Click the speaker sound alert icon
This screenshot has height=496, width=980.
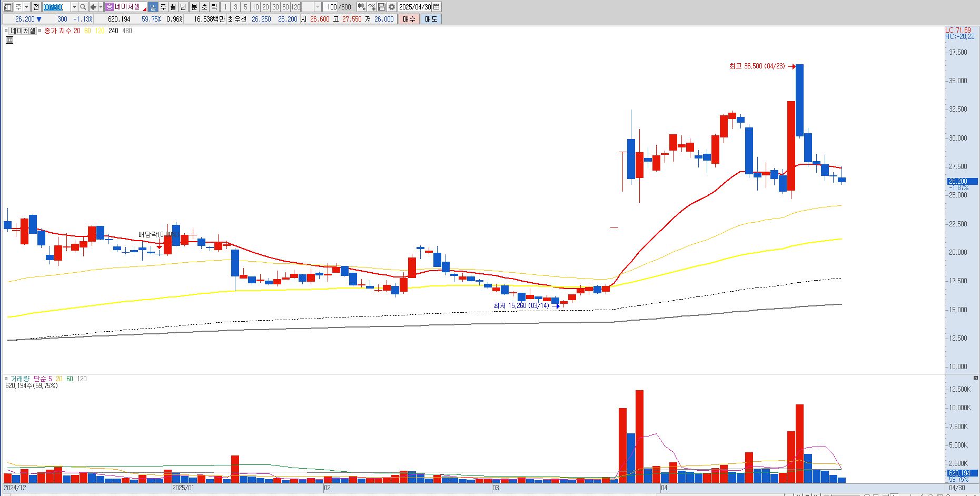click(x=93, y=7)
